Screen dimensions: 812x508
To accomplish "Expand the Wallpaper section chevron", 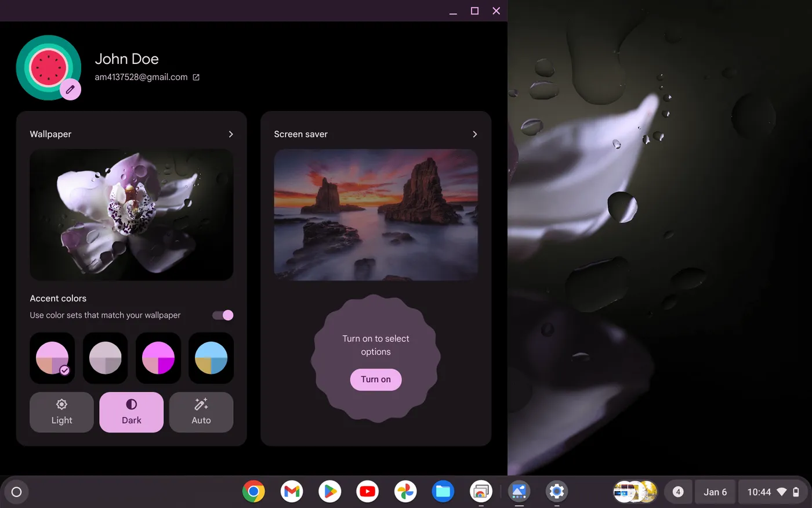I will [231, 134].
